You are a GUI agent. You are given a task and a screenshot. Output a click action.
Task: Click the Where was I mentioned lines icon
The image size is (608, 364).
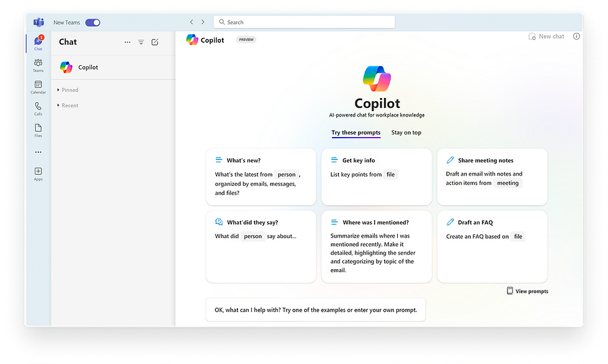tap(334, 222)
